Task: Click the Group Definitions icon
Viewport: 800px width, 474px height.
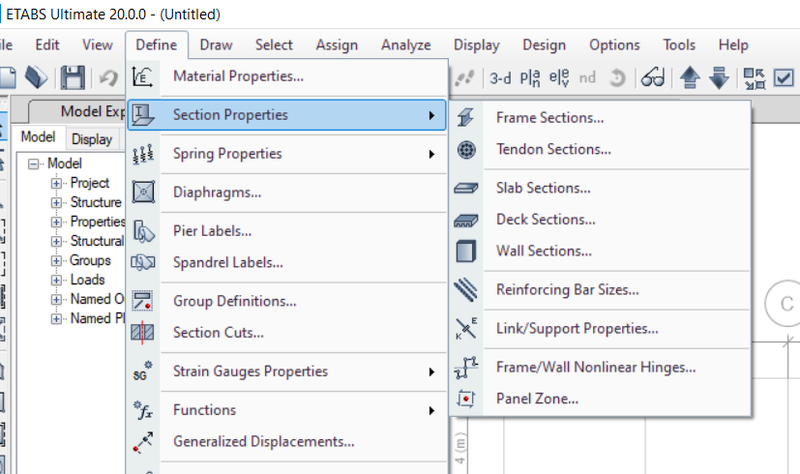Action: 142,301
